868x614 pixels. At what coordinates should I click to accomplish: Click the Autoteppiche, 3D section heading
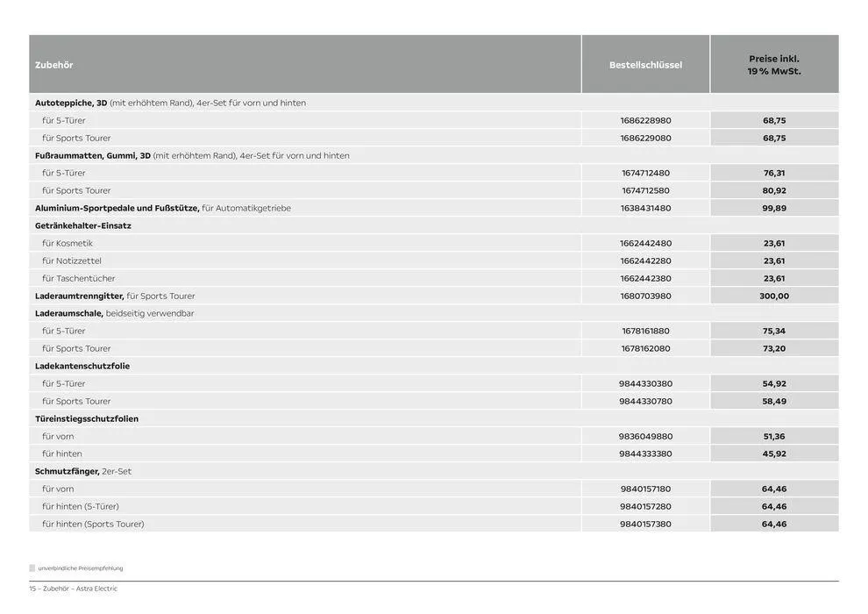(71, 103)
